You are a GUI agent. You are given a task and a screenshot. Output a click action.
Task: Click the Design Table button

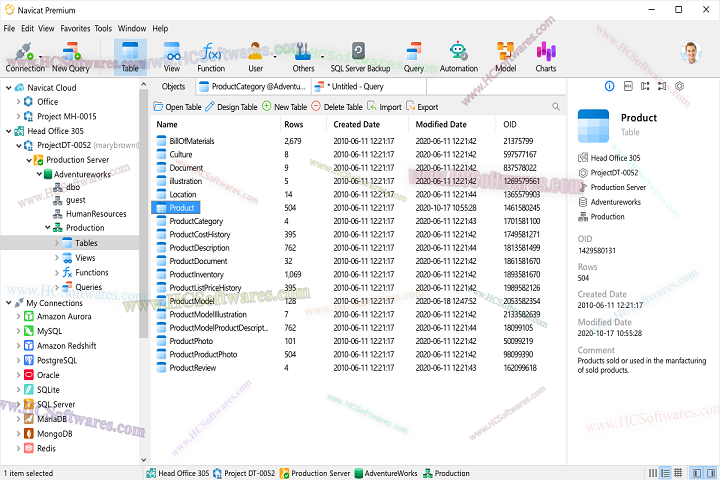coord(231,107)
